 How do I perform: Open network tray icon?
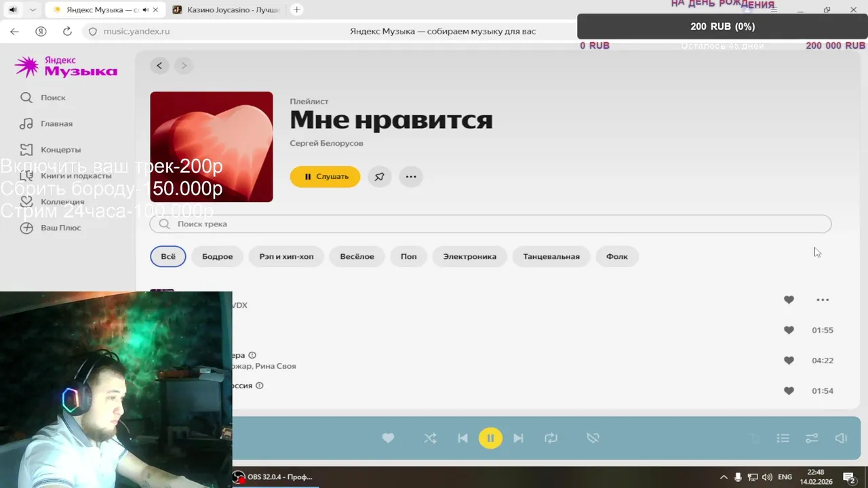753,477
